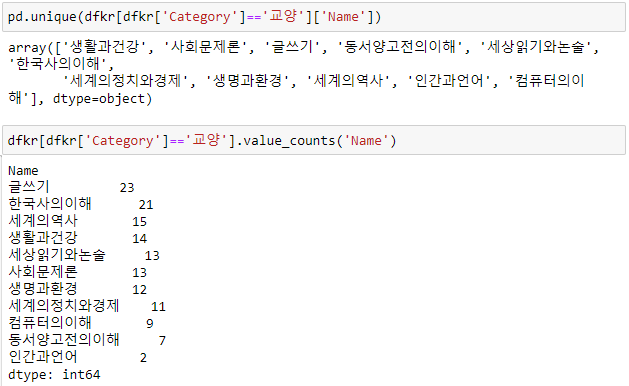This screenshot has width=629, height=386.
Task: Click the 사회문제론 row label in counts
Action: 43,272
